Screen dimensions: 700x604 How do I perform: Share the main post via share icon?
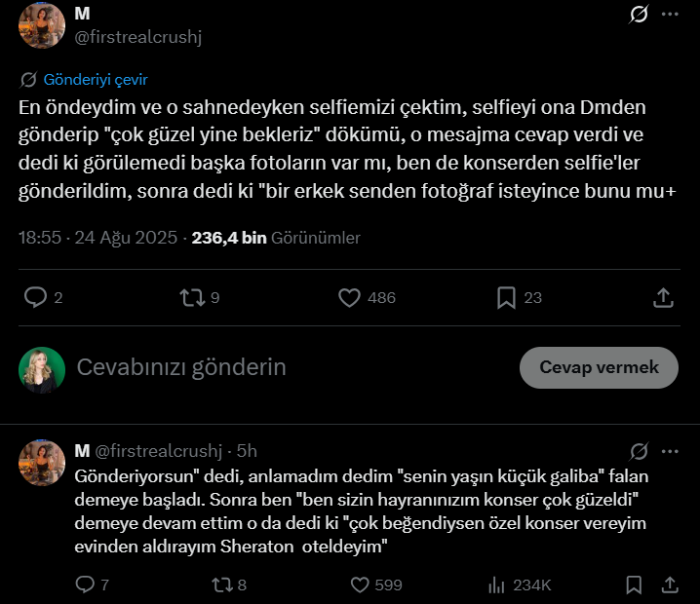pyautogui.click(x=663, y=297)
